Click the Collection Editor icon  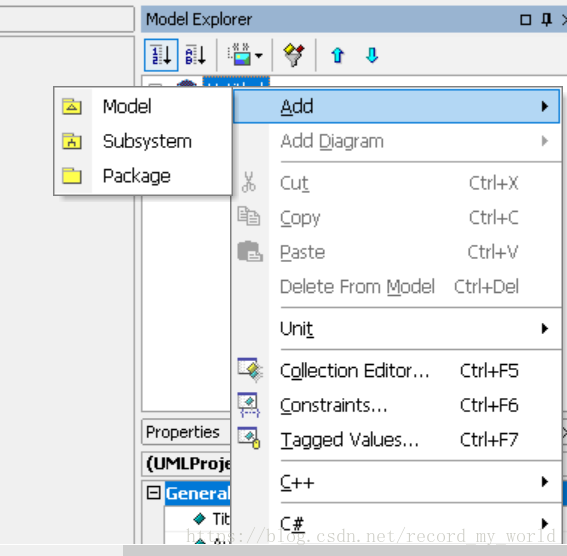[250, 370]
